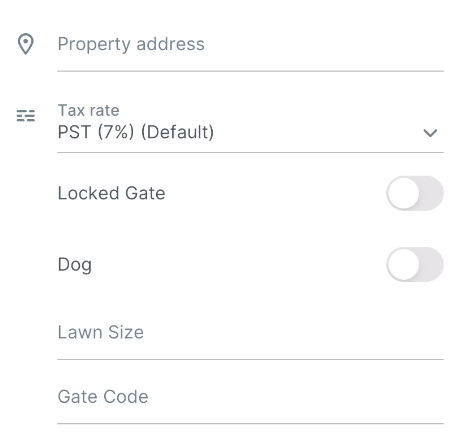The width and height of the screenshot is (459, 448).
Task: Click the Tax rate field label
Action: coord(89,110)
